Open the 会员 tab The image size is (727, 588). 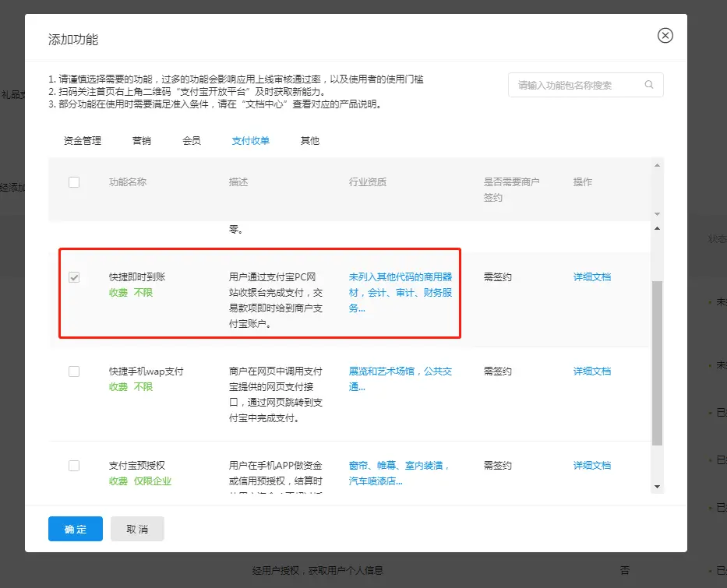click(192, 141)
